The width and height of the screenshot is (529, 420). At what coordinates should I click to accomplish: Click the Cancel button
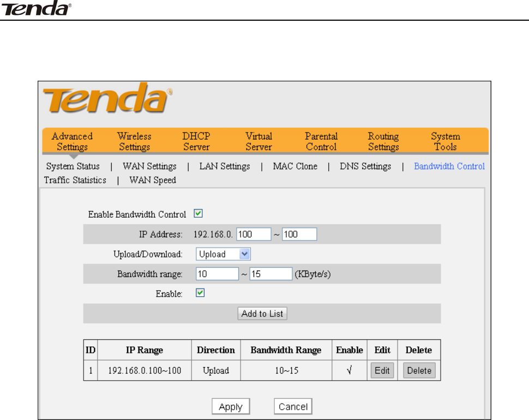point(293,406)
